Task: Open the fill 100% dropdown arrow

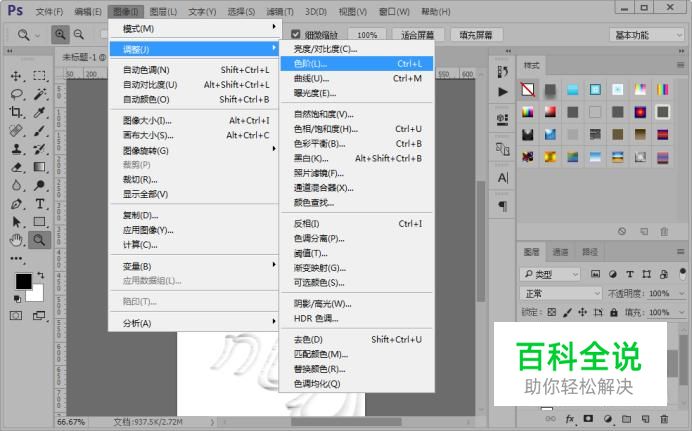Action: 681,312
